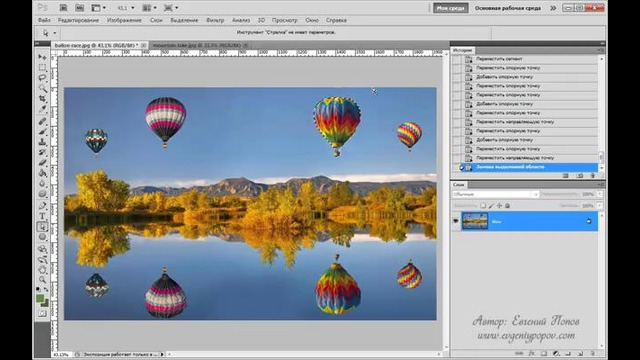Open the Фильтр menu
This screenshot has width=640, height=360.
pos(215,20)
